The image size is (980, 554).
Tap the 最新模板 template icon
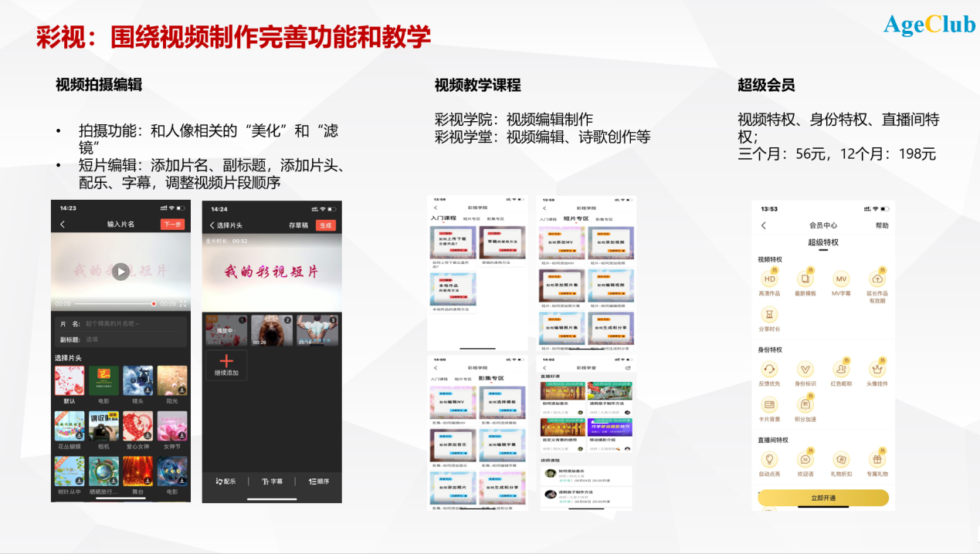(805, 279)
